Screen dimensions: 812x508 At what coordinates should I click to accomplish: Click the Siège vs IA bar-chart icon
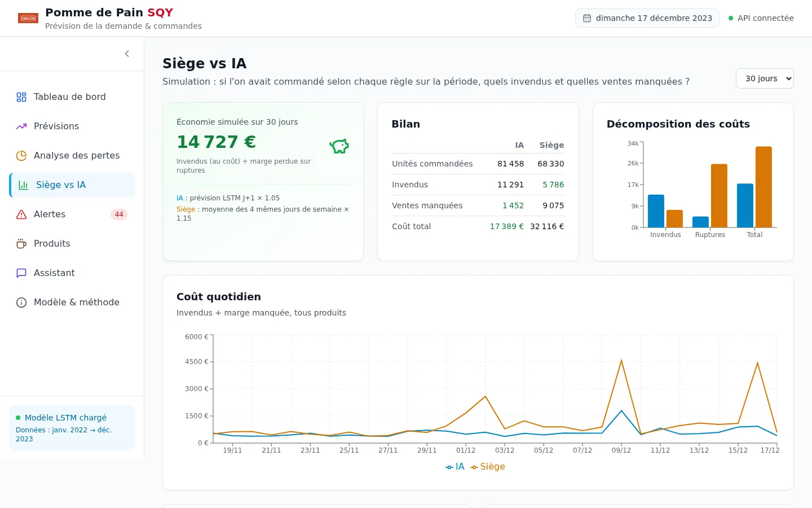pos(24,185)
